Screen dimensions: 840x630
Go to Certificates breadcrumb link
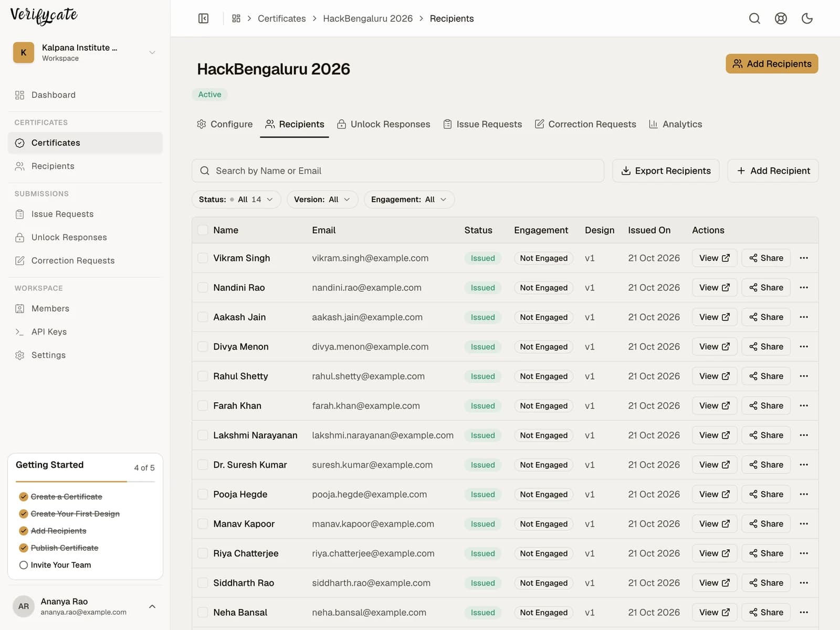coord(282,18)
